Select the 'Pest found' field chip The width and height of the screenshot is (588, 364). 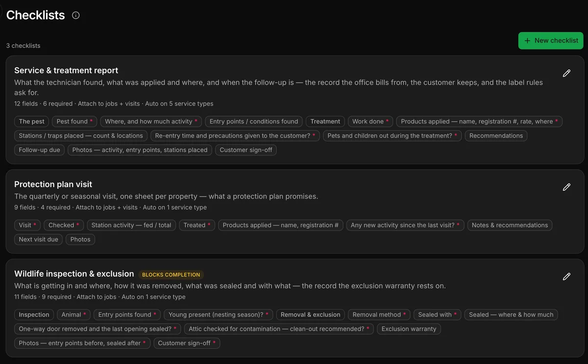[74, 121]
